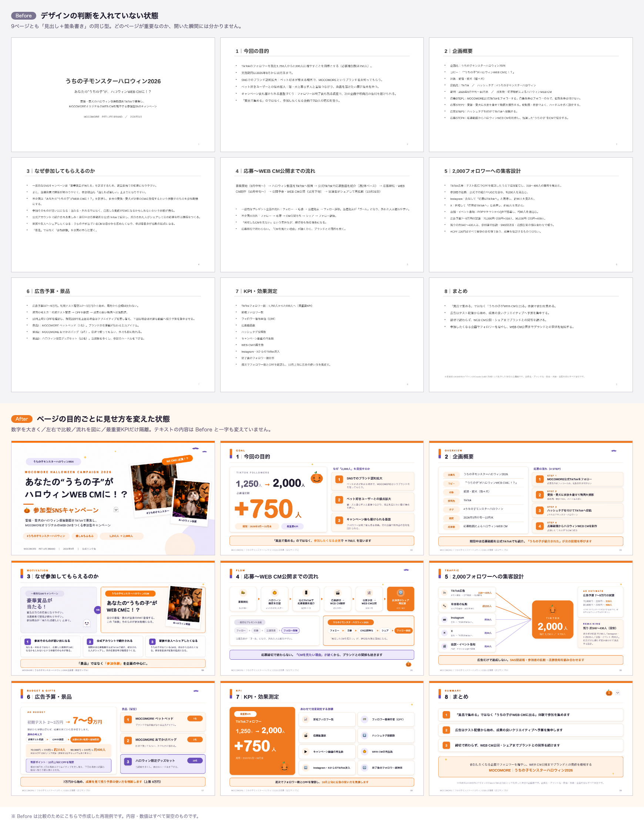The width and height of the screenshot is (644, 828).
Task: Click the gray Before badge
Action: (24, 16)
